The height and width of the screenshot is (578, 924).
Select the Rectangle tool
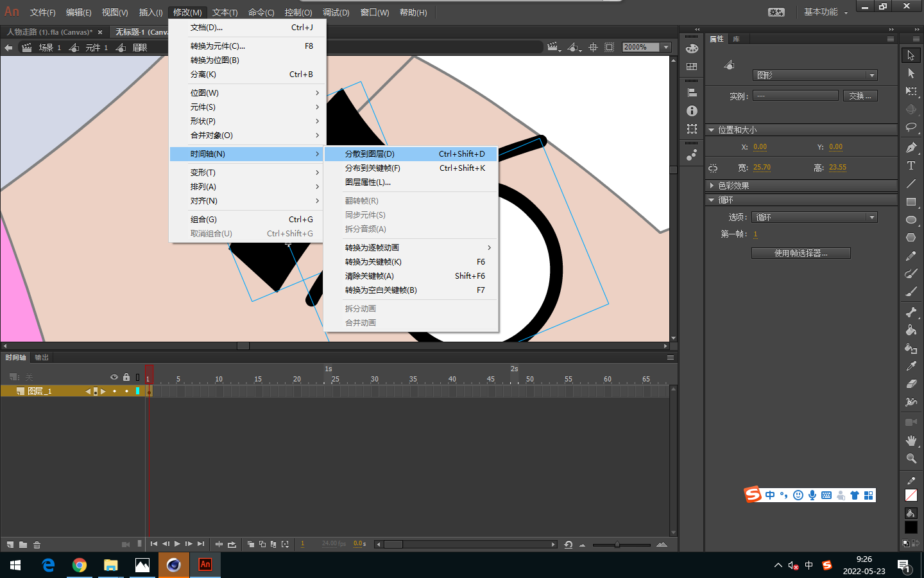[911, 202]
